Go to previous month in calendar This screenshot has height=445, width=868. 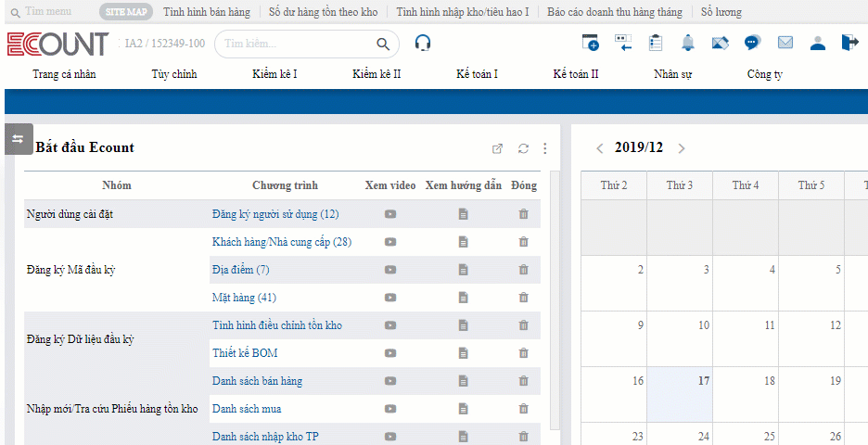(x=600, y=148)
